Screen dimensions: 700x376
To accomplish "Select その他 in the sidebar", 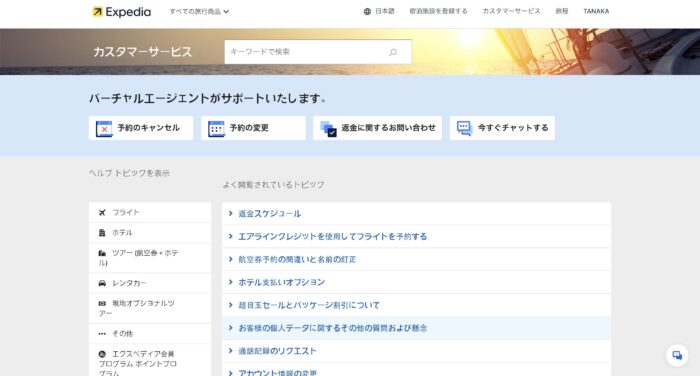I will click(150, 334).
